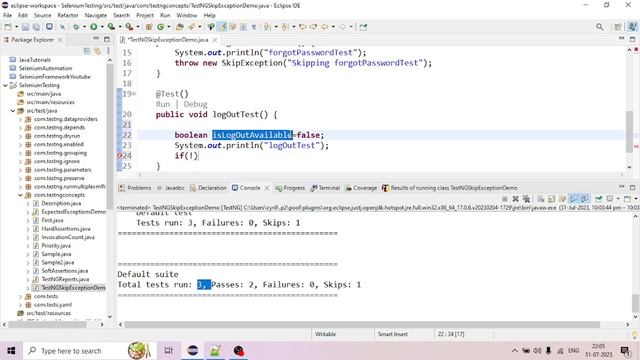Click Remove All Terminated Launches console icon
The height and width of the screenshot is (360, 640).
pos(527,199)
